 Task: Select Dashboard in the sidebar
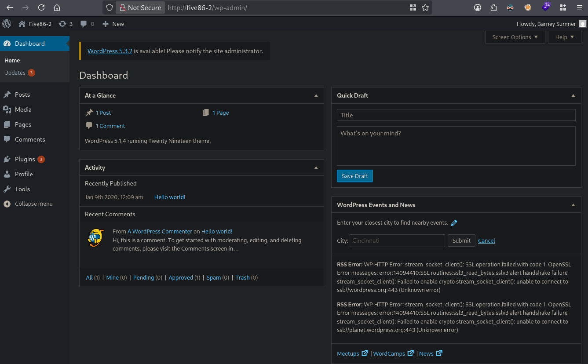pyautogui.click(x=35, y=44)
